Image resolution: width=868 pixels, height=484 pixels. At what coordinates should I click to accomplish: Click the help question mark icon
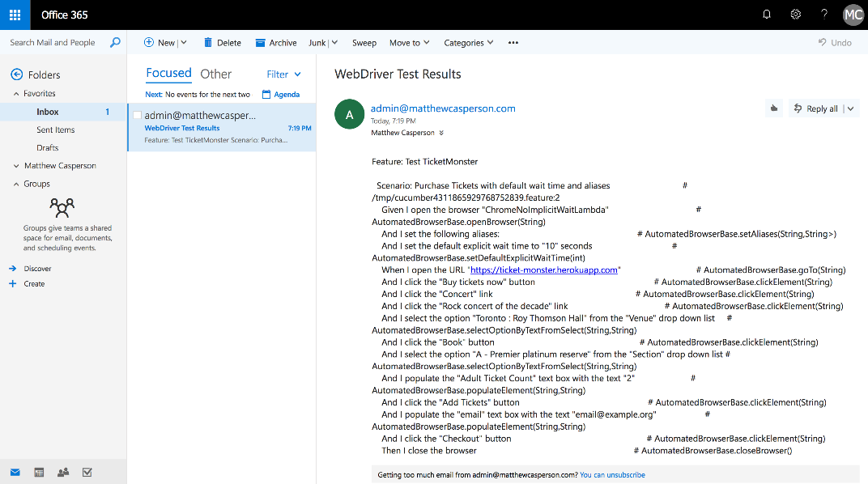click(x=824, y=15)
